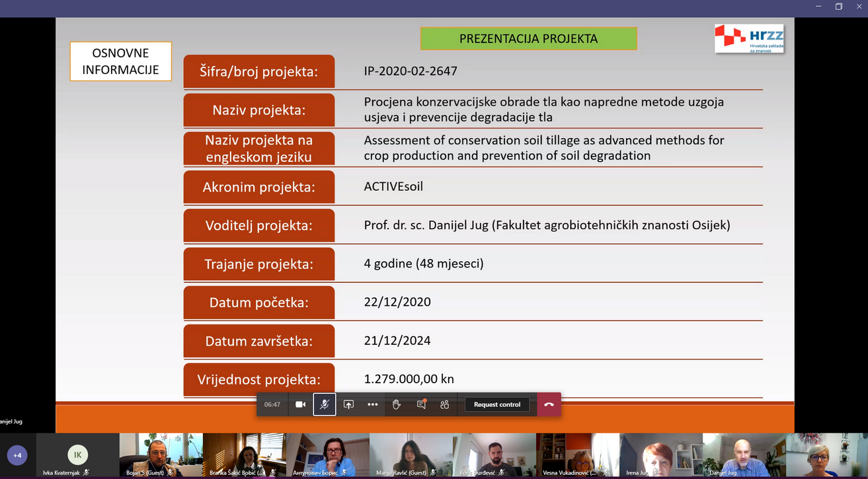Select Danijel Jug's video thumbnail

[744, 455]
